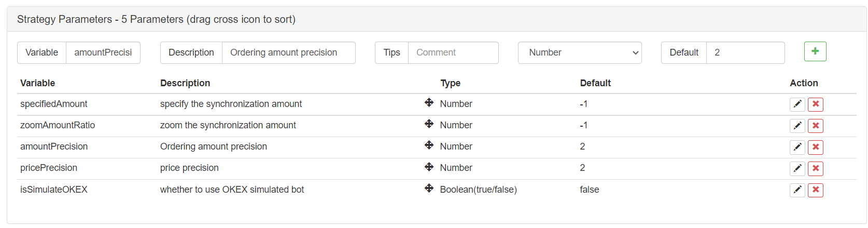868x228 pixels.
Task: Delete the pricePrecision parameter
Action: pyautogui.click(x=816, y=168)
